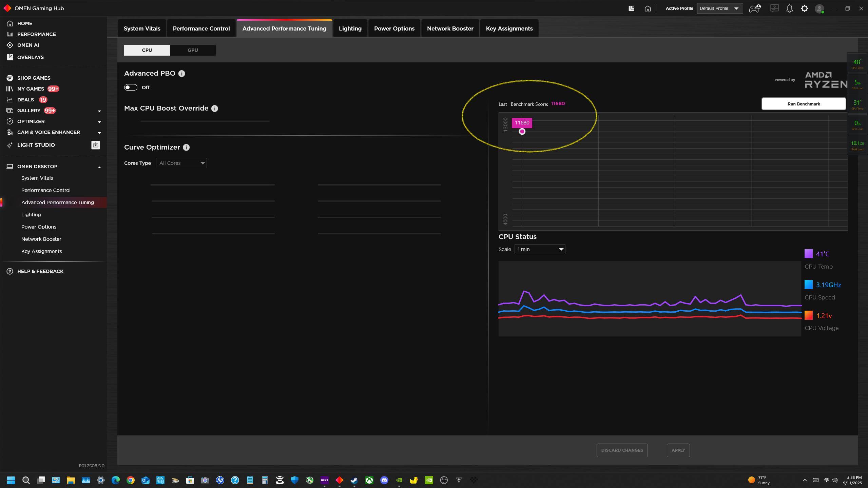Open Help & Feedback in the sidebar
Image resolution: width=868 pixels, height=488 pixels.
click(x=40, y=271)
